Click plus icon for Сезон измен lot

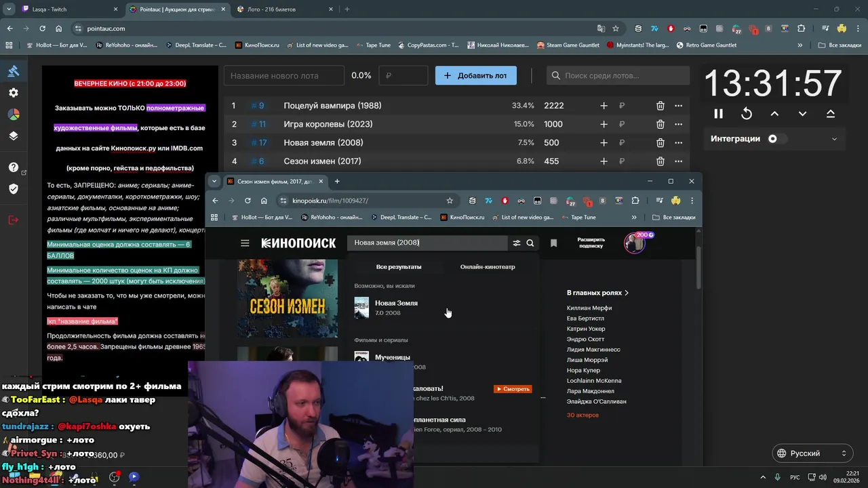click(x=604, y=161)
